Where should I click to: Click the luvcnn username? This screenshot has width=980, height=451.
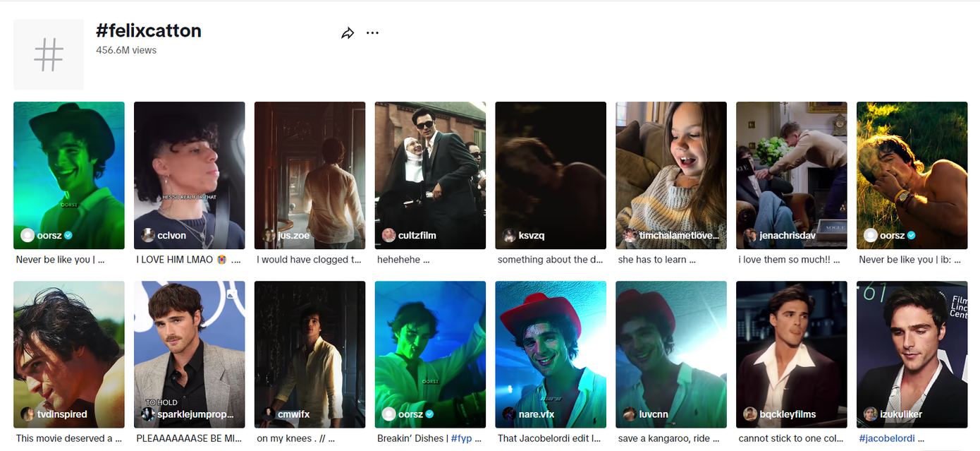click(x=653, y=414)
